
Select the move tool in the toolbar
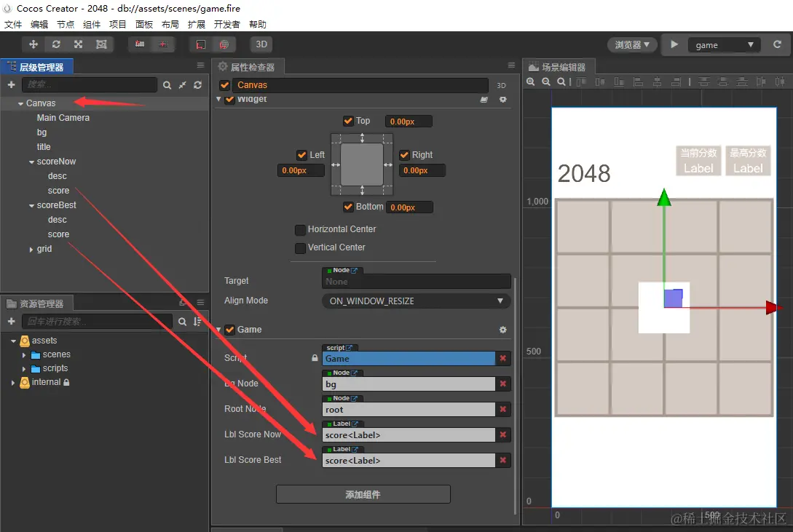click(33, 44)
